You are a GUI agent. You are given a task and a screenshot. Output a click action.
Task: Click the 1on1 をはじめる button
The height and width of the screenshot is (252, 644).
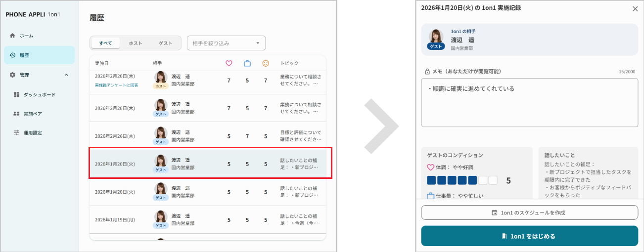point(529,236)
